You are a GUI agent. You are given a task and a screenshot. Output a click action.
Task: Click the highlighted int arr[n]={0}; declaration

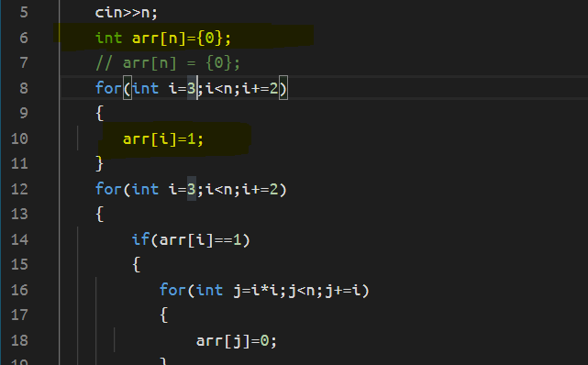[x=163, y=38]
